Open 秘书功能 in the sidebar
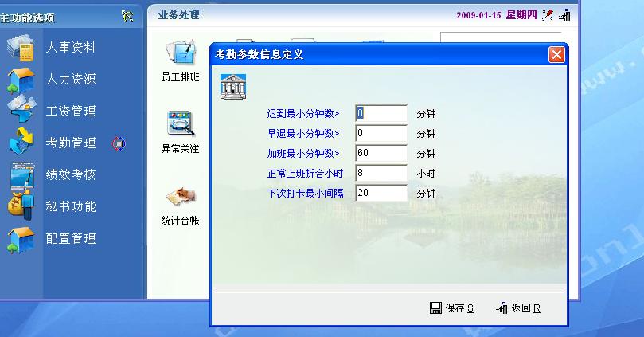The image size is (644, 337). pyautogui.click(x=70, y=207)
